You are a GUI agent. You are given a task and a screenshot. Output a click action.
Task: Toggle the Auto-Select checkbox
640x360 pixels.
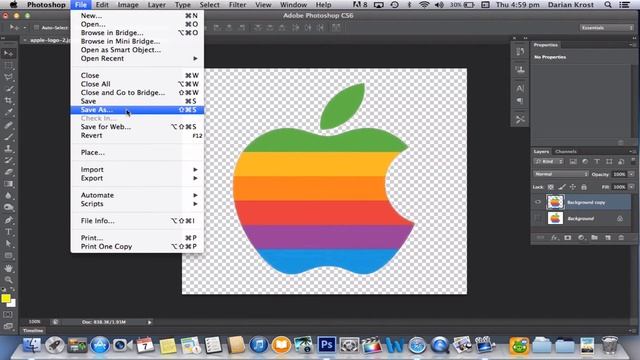coord(36,28)
